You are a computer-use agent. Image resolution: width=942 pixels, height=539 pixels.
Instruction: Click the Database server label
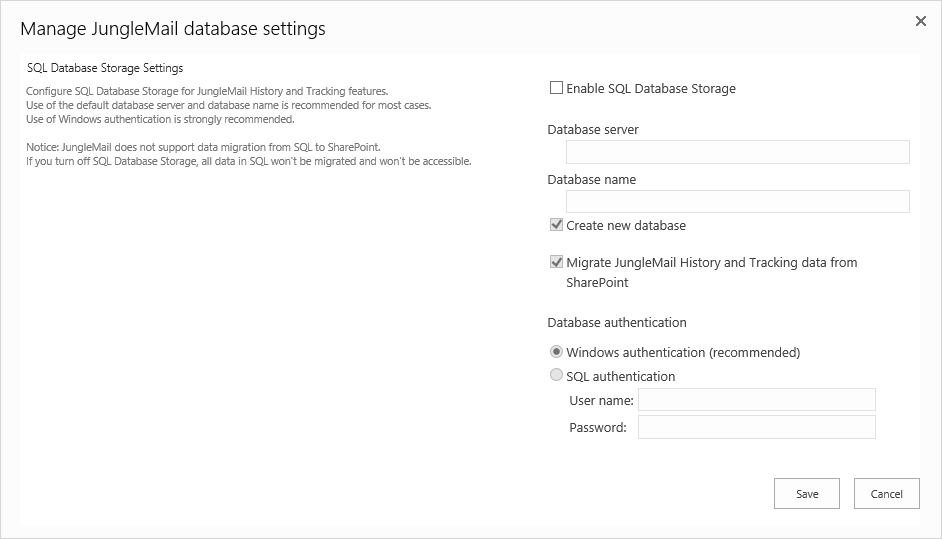593,130
